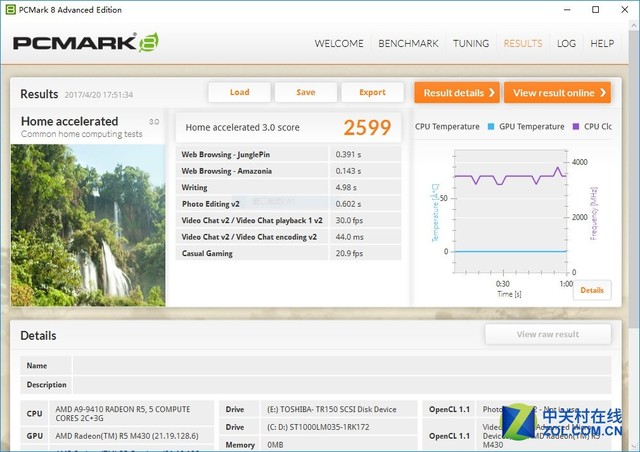Viewport: 640px width, 452px height.
Task: Click the CPU Temperature legend label
Action: coord(447,127)
